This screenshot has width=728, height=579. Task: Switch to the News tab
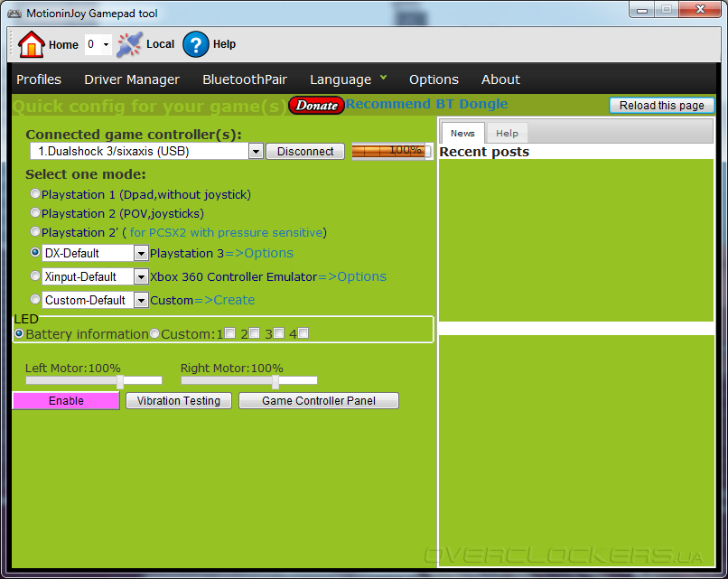tap(462, 134)
